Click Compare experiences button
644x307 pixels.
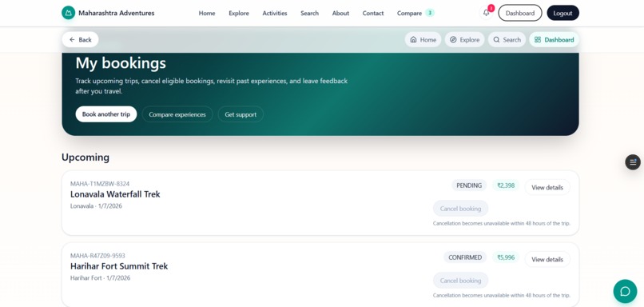(x=177, y=114)
